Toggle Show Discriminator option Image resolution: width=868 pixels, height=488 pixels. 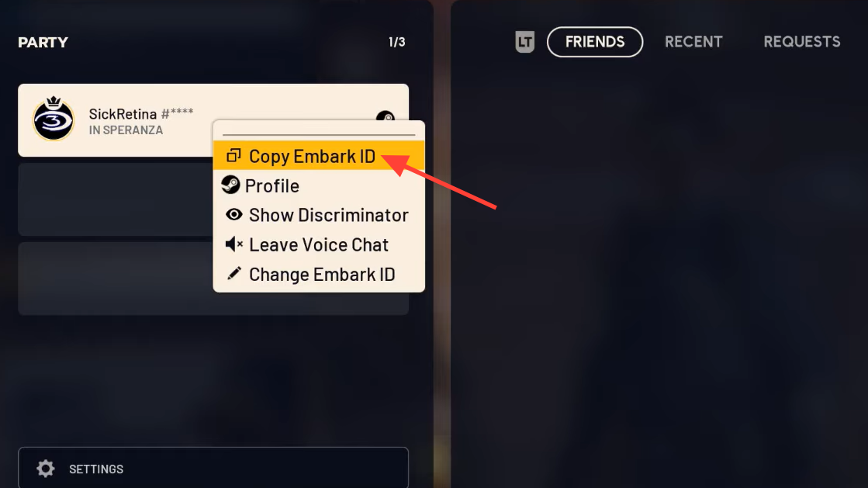(319, 215)
